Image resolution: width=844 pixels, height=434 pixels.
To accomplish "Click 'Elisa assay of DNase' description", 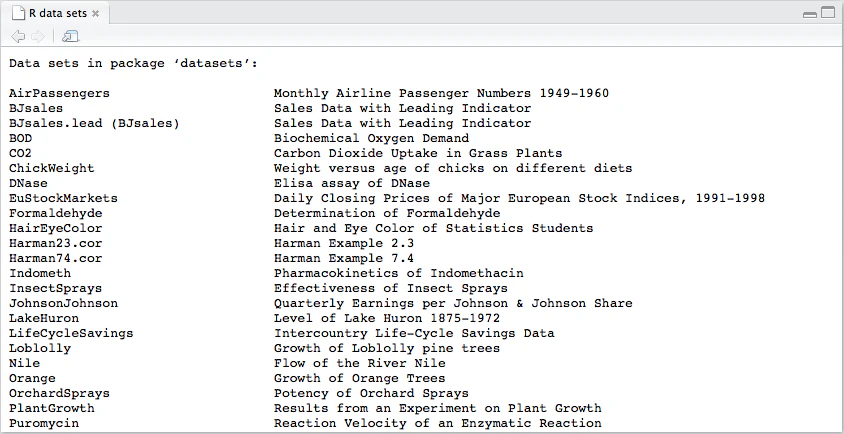I will tap(352, 183).
